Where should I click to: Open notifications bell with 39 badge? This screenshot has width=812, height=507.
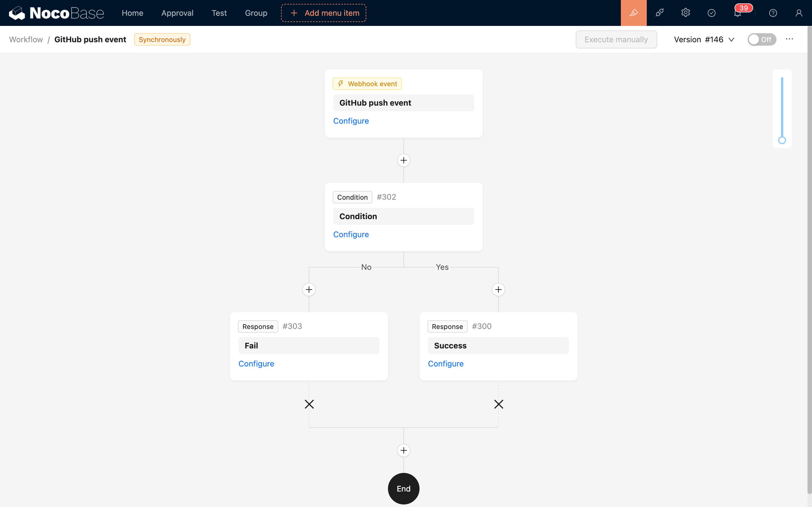coord(738,14)
